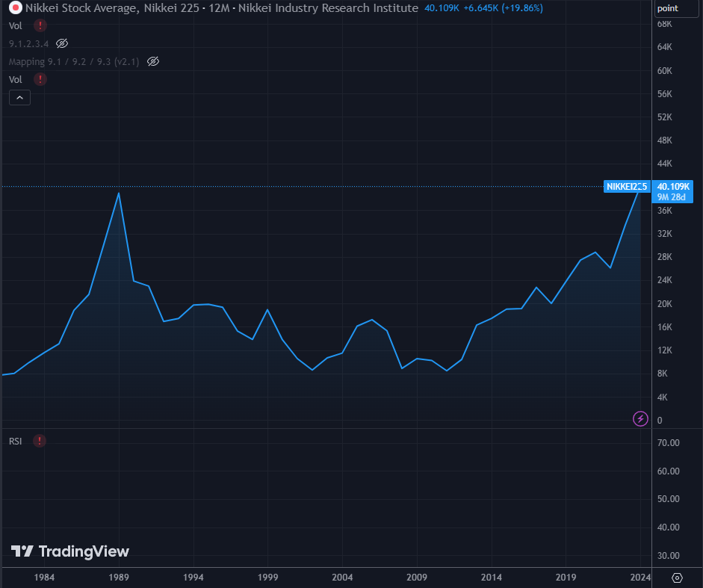Click the +6.645K (+19.86%) change value
The width and height of the screenshot is (703, 588).
pyautogui.click(x=503, y=8)
